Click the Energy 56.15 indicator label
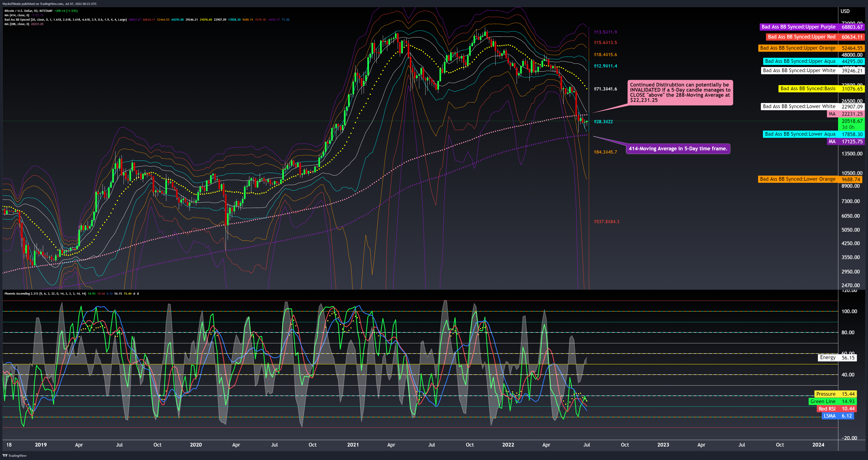 837,357
